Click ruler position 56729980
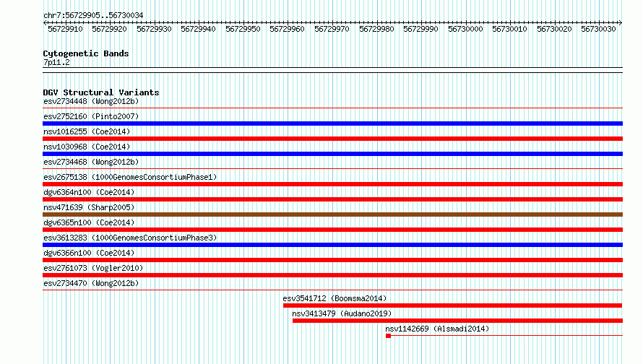The image size is (643, 364). 376,29
